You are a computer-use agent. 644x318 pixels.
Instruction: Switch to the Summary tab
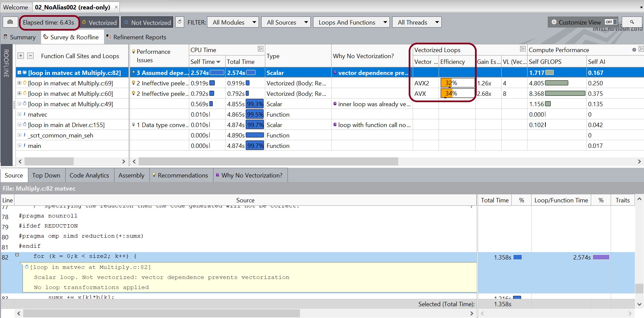(x=20, y=37)
